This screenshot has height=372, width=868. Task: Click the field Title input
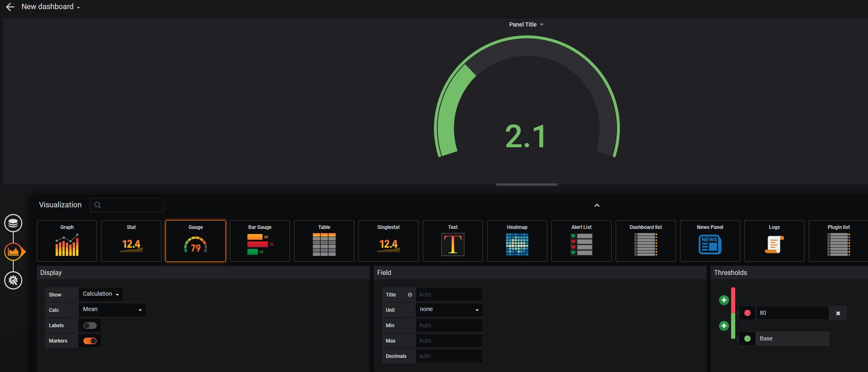pyautogui.click(x=449, y=294)
